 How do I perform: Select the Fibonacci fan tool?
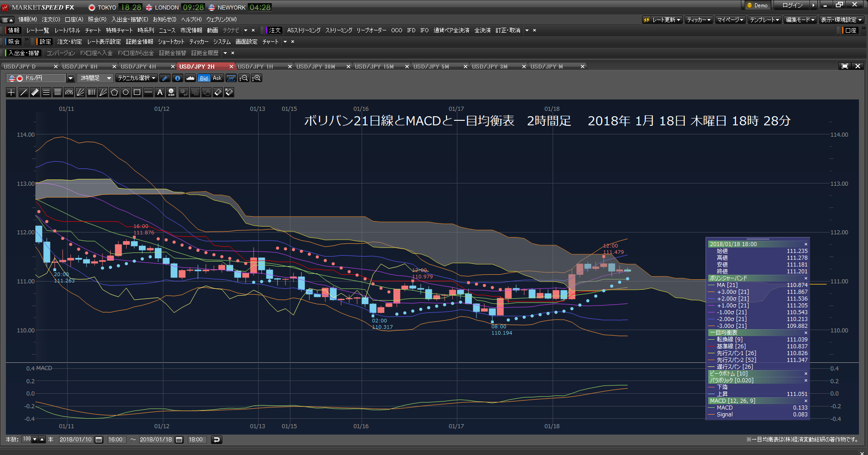(80, 92)
